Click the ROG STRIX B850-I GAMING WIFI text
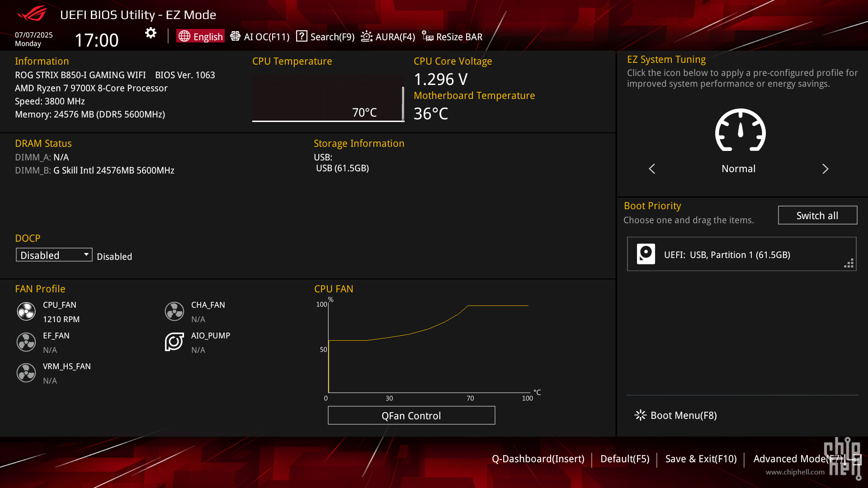Screen dimensions: 868x488 coord(80,75)
